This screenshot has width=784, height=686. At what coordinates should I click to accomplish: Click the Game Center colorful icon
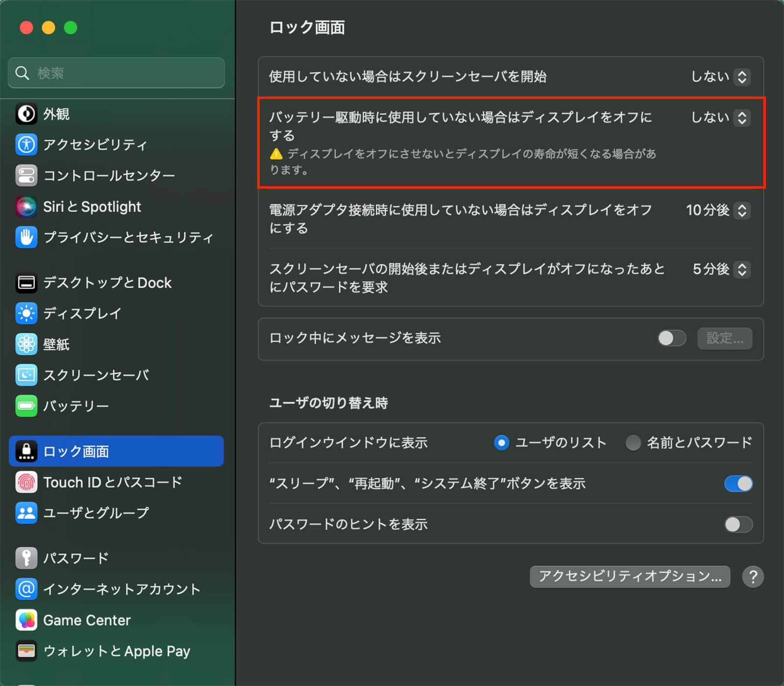[26, 620]
